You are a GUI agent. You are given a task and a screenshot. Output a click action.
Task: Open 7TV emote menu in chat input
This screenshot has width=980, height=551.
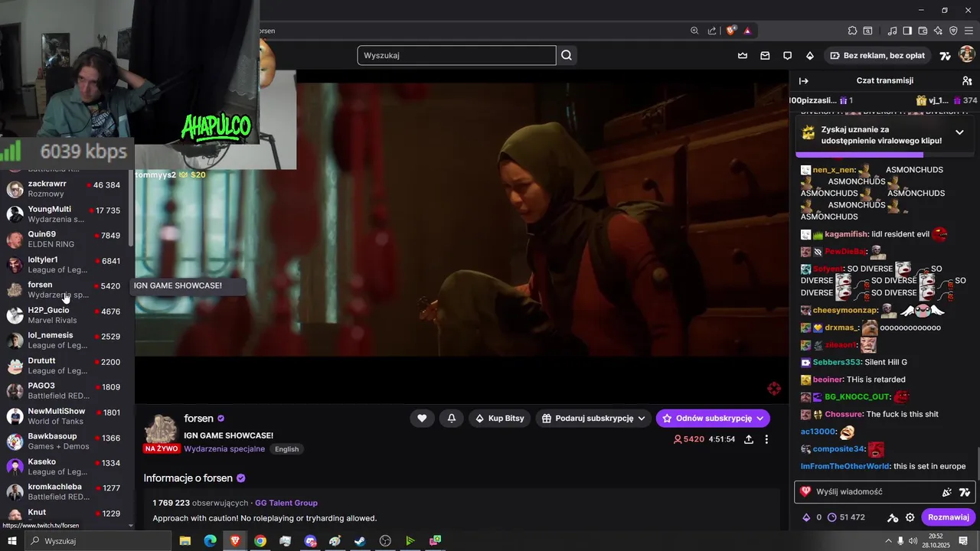coord(965,492)
